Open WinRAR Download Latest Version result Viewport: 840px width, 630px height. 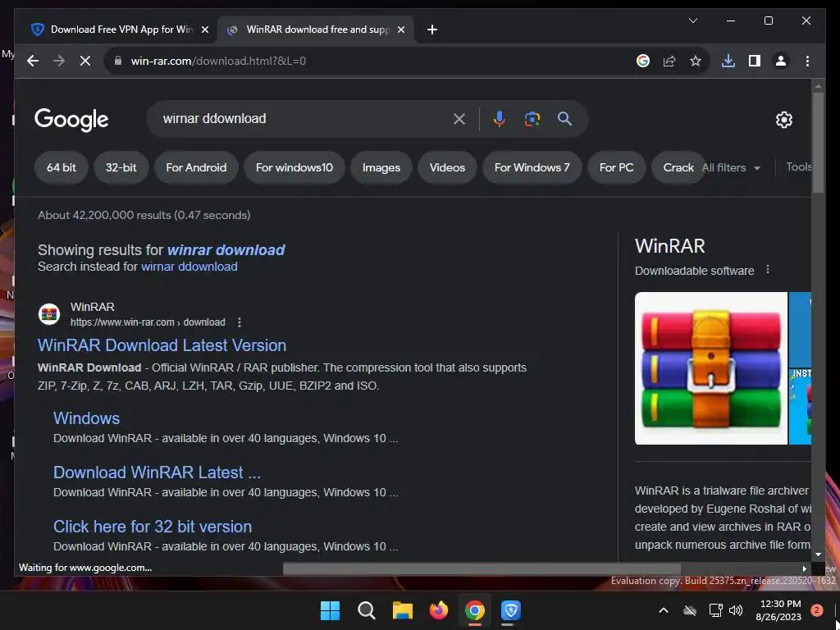(162, 345)
